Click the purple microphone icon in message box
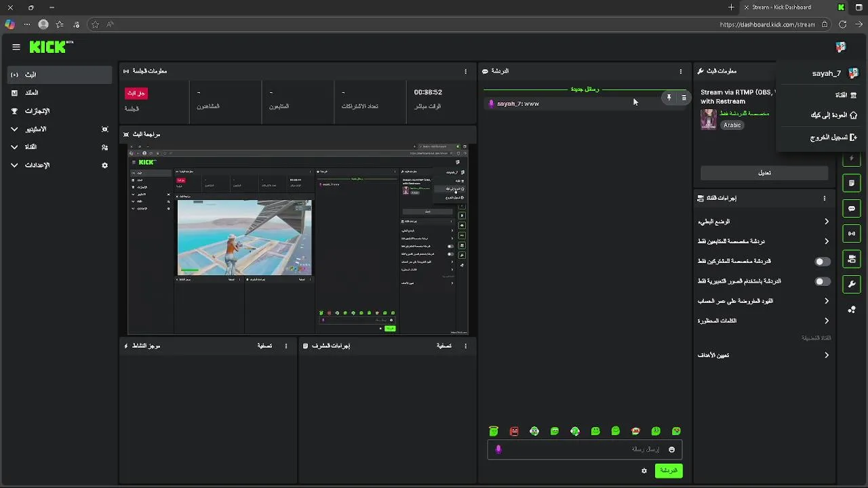868x488 pixels. click(x=498, y=449)
